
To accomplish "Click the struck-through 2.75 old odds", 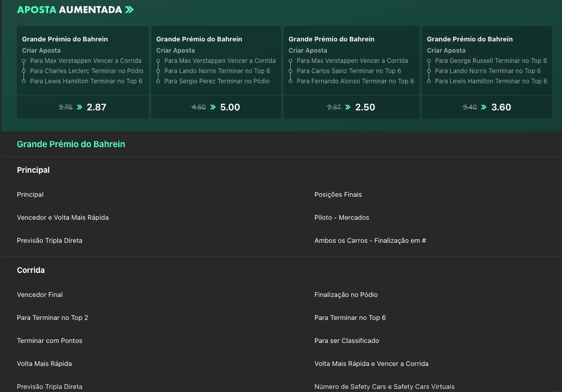I will point(66,107).
